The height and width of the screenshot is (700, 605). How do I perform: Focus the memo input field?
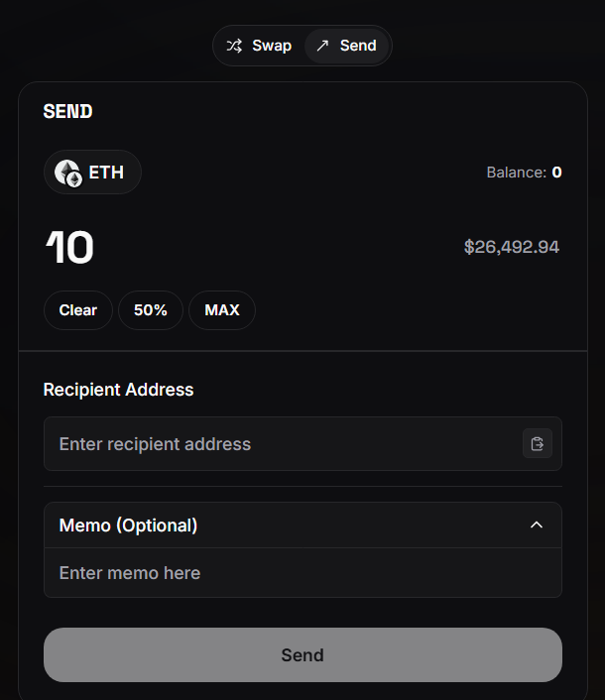pyautogui.click(x=302, y=573)
